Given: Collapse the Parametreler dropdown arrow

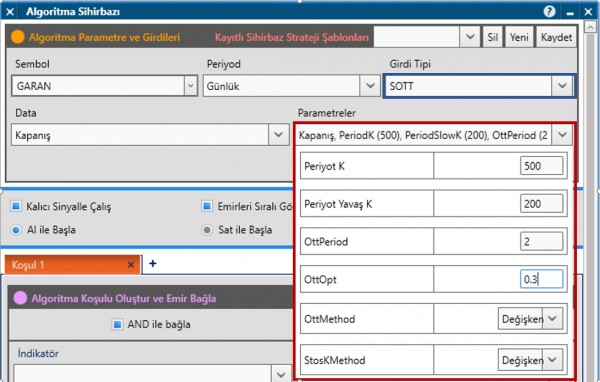Looking at the screenshot, I should click(562, 135).
